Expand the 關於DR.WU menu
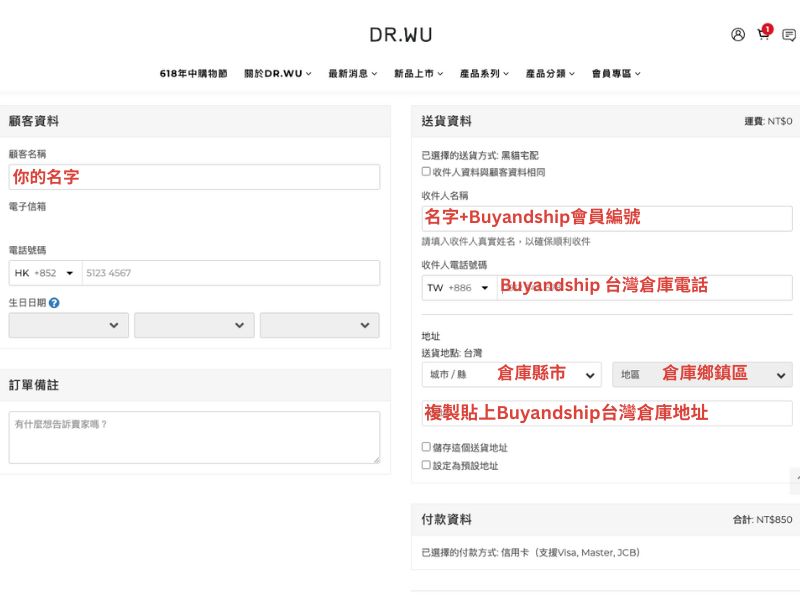 (277, 73)
